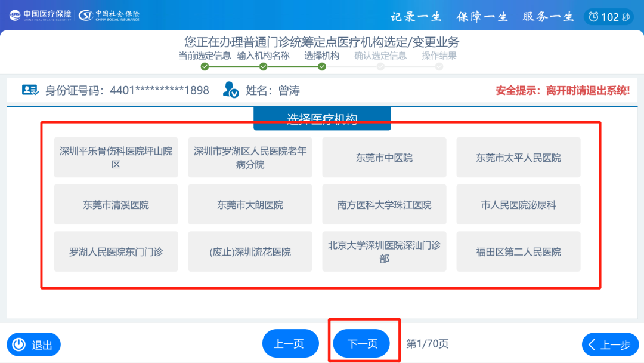This screenshot has width=644, height=363.
Task: Click 下一页 to go to next page
Action: pyautogui.click(x=361, y=343)
